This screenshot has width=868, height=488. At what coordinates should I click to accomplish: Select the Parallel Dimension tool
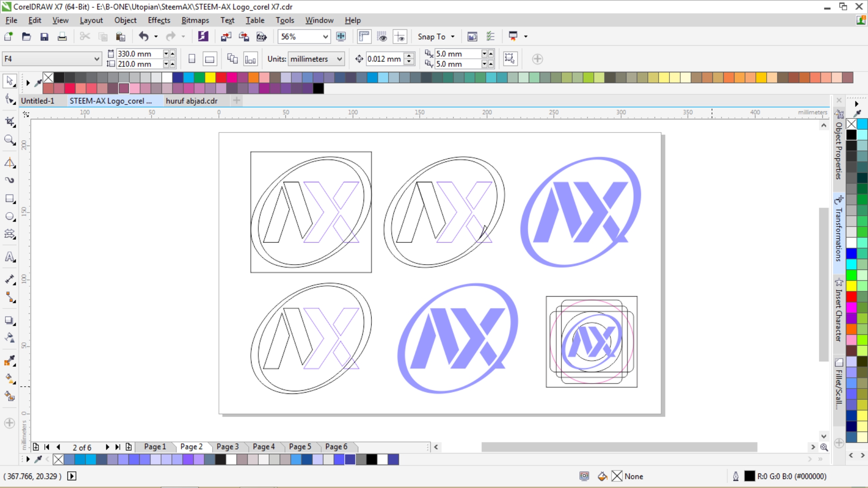pyautogui.click(x=9, y=280)
